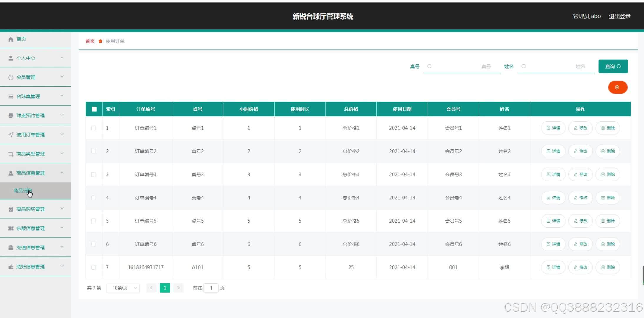Click the 个人中心 user icon
This screenshot has width=644, height=318.
(x=11, y=58)
